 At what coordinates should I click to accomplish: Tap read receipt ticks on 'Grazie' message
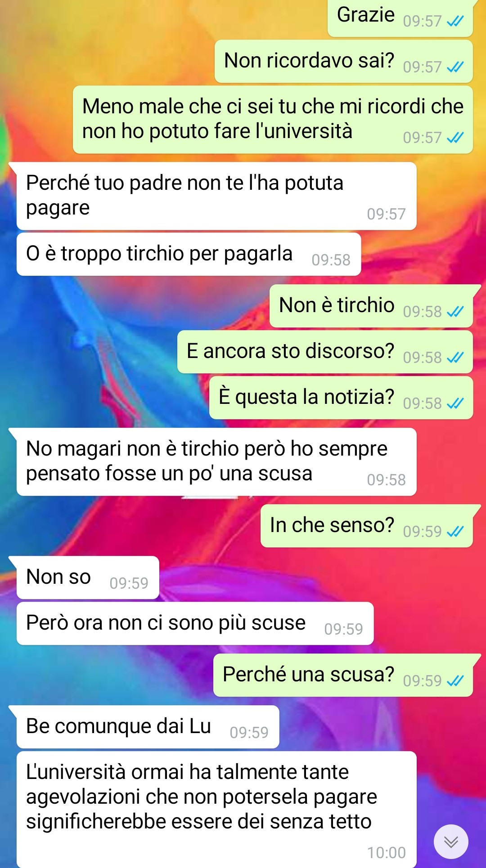point(455,21)
